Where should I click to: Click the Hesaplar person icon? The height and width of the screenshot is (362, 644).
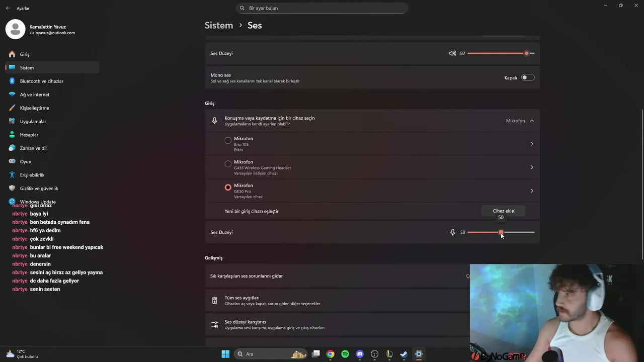(x=12, y=135)
